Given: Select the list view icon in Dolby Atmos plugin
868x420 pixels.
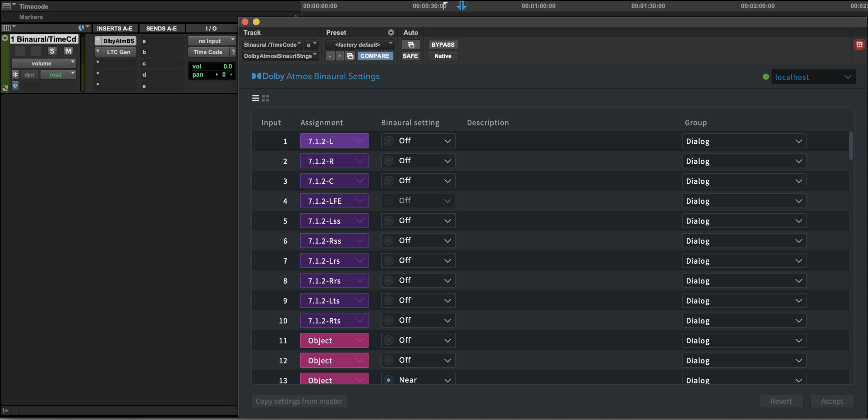Looking at the screenshot, I should (x=255, y=98).
